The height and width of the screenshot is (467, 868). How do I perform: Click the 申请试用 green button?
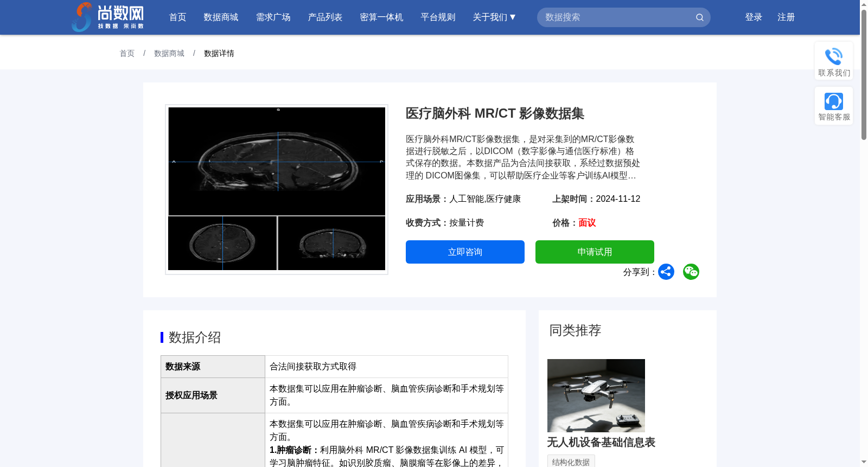pos(595,252)
